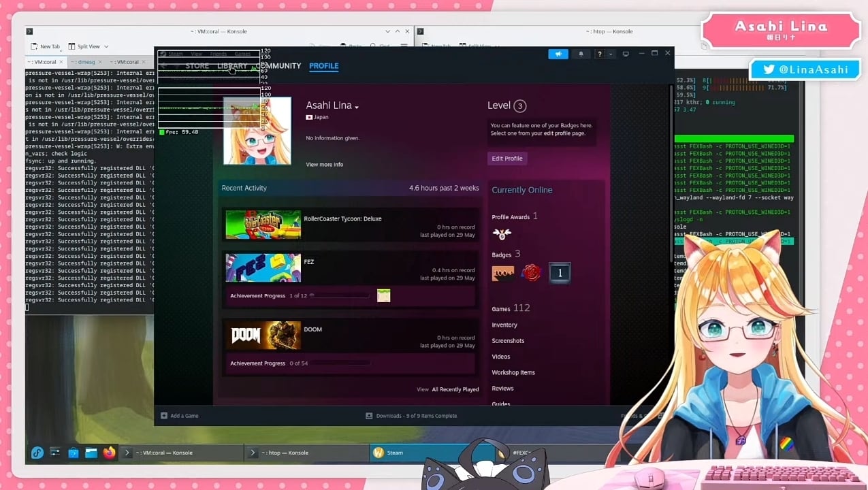The image size is (868, 490).
Task: Go to the STORE section in Steam
Action: click(x=197, y=66)
